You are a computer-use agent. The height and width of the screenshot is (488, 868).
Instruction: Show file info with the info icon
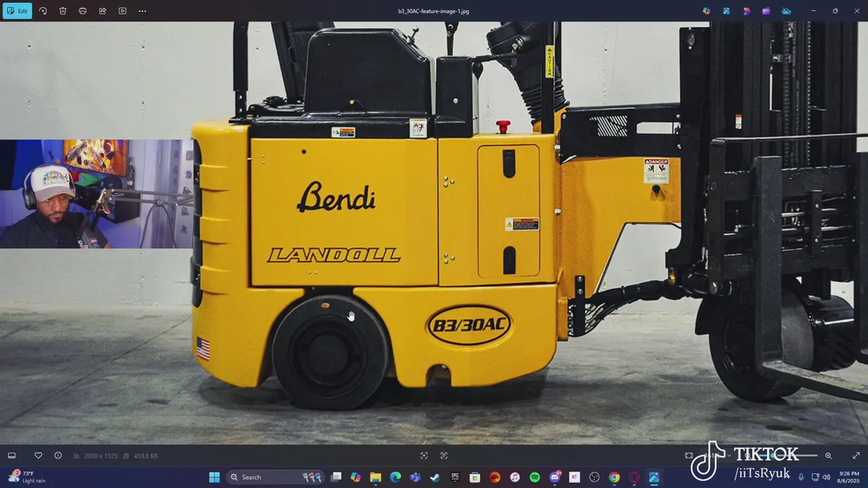pyautogui.click(x=58, y=455)
